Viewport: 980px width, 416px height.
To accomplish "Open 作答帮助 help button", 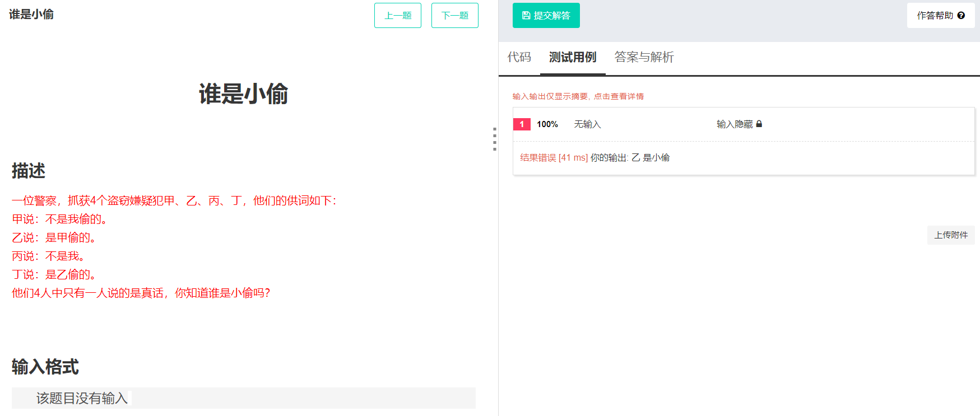I will coord(941,15).
